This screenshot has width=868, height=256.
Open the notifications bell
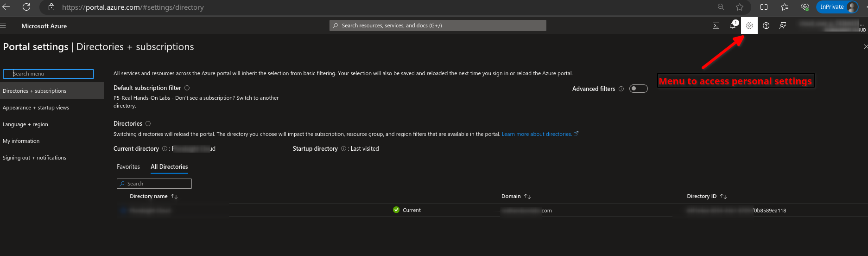(x=733, y=26)
